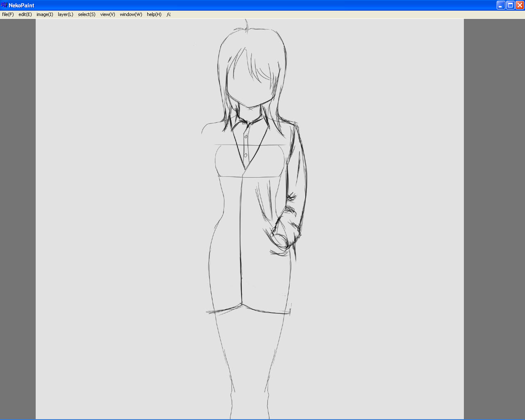The width and height of the screenshot is (525, 420).
Task: Open the edit(E) menu
Action: point(25,14)
